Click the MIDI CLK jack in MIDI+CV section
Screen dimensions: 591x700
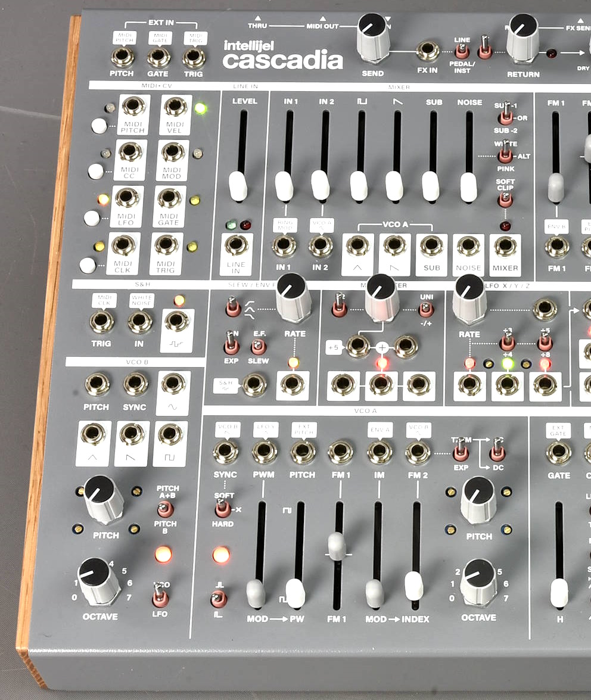click(123, 244)
